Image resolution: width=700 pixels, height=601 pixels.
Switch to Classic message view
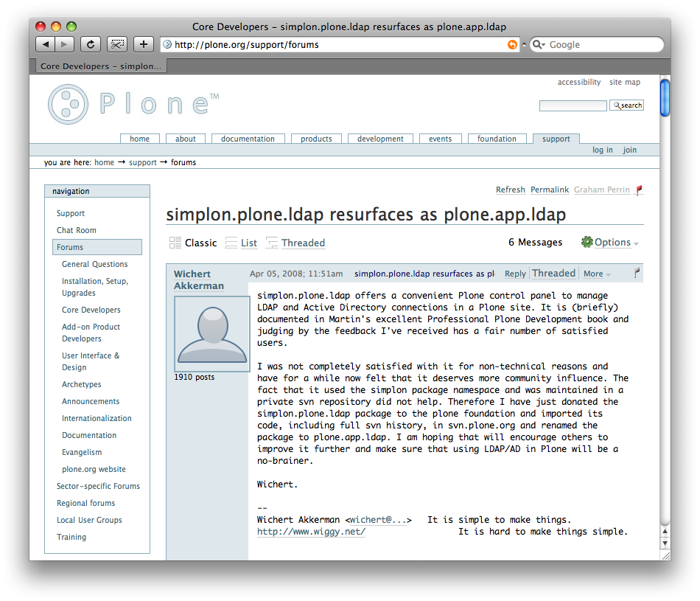(193, 243)
